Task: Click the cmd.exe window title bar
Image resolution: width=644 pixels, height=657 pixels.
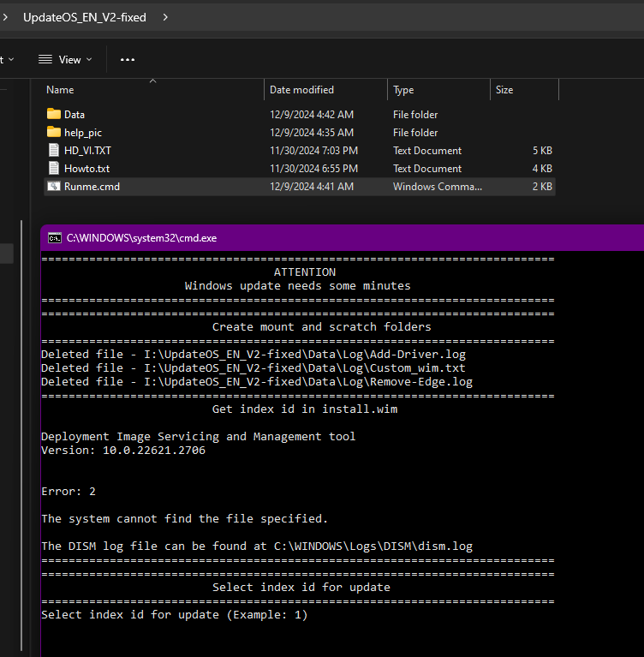Action: (342, 238)
